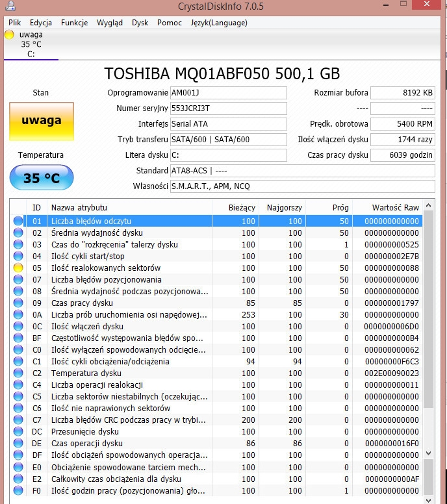Click the status icon for attribute E2

point(18,479)
